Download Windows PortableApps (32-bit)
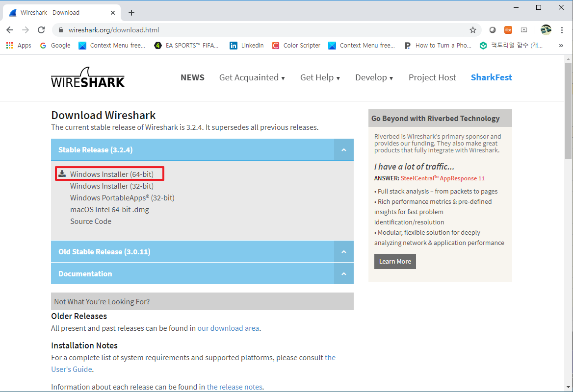 coord(122,198)
